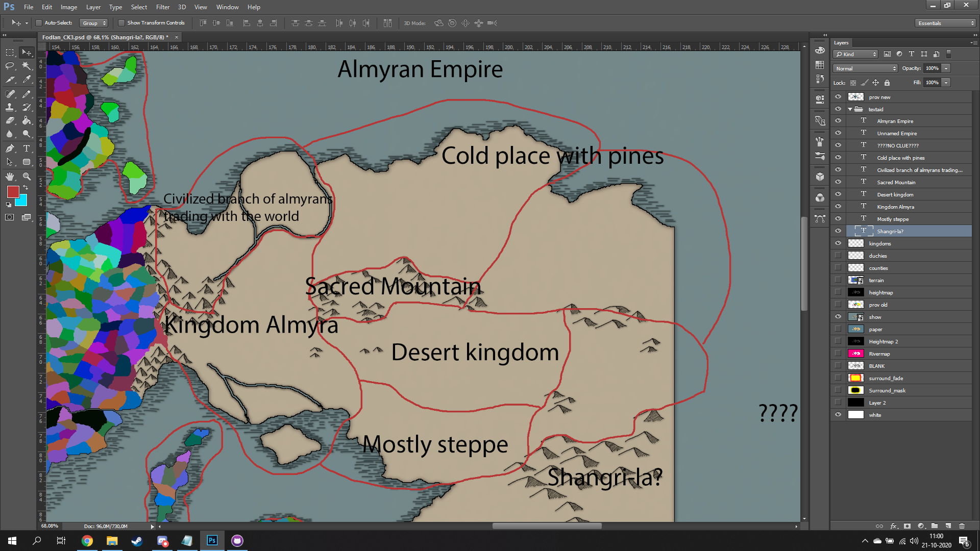
Task: Select the Hand tool
Action: tap(9, 177)
